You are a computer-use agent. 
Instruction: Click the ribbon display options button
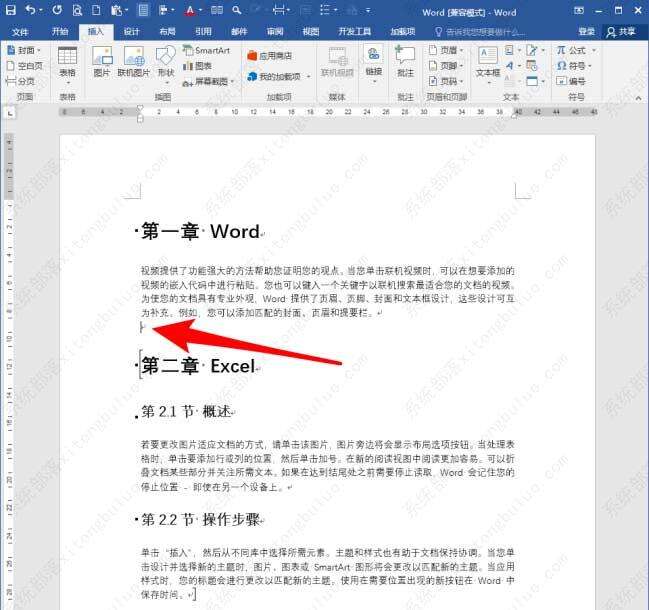pyautogui.click(x=579, y=11)
